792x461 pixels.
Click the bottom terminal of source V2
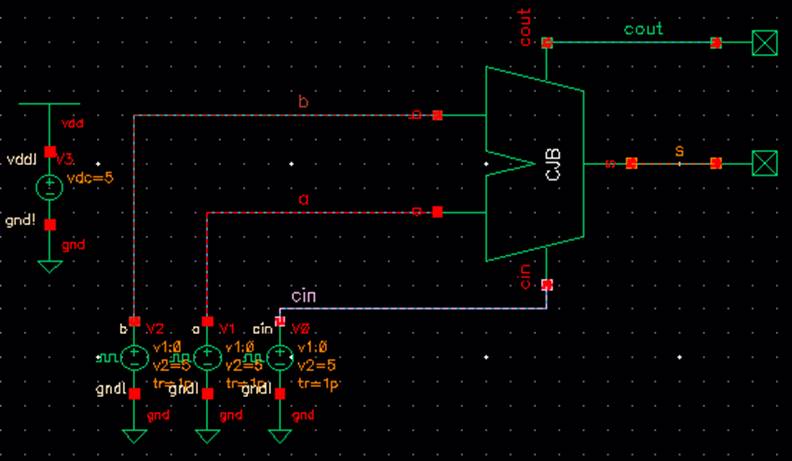click(x=134, y=394)
